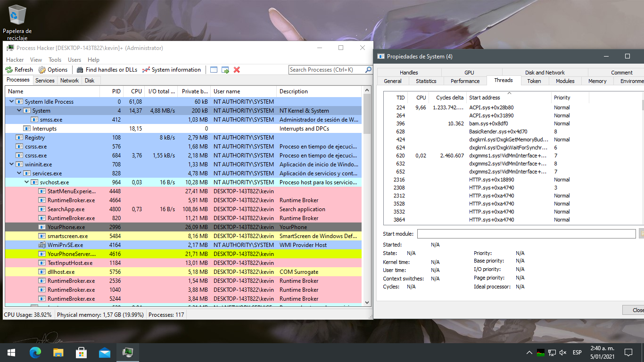Sort processes by Name column header
Viewport: 644px width, 362px height.
point(53,91)
